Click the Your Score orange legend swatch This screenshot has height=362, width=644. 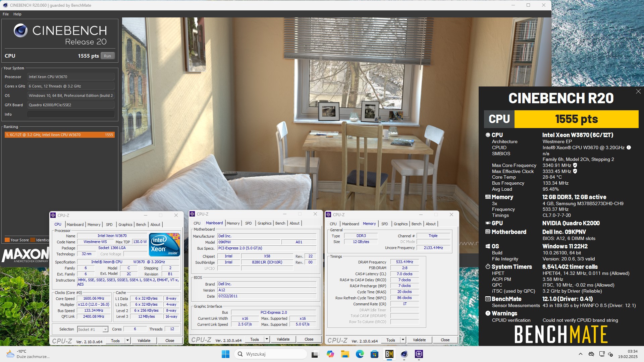7,240
